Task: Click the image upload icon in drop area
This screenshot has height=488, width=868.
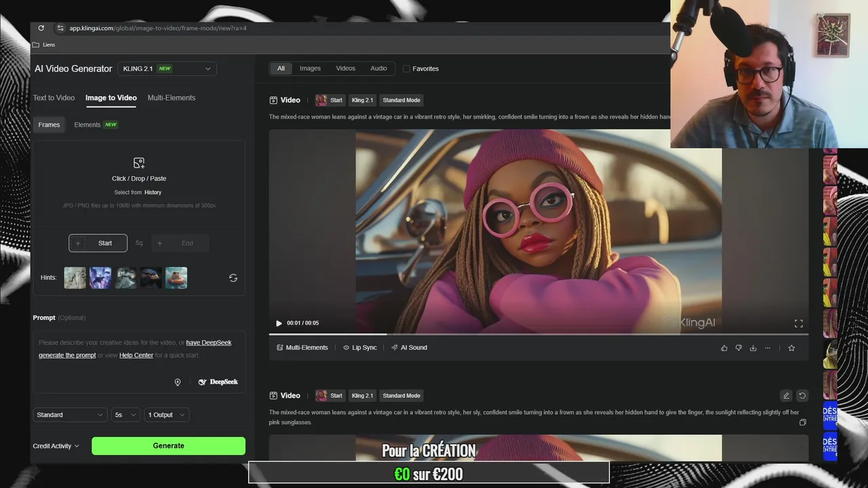Action: [x=139, y=163]
